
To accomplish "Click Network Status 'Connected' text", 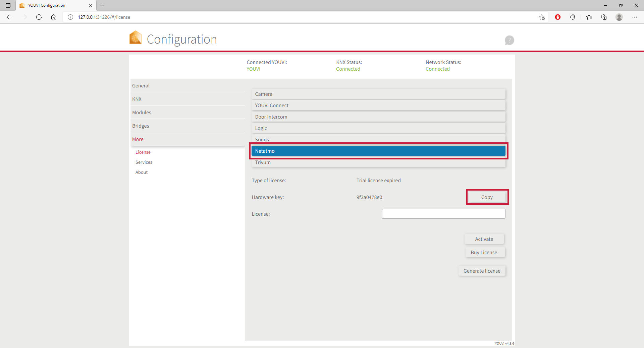I will (x=437, y=69).
